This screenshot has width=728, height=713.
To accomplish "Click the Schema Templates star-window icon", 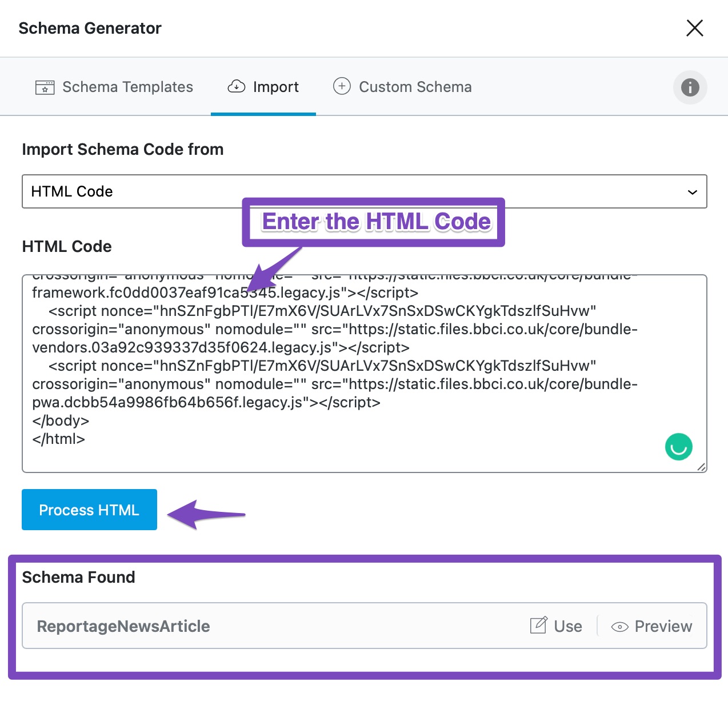I will click(x=45, y=87).
